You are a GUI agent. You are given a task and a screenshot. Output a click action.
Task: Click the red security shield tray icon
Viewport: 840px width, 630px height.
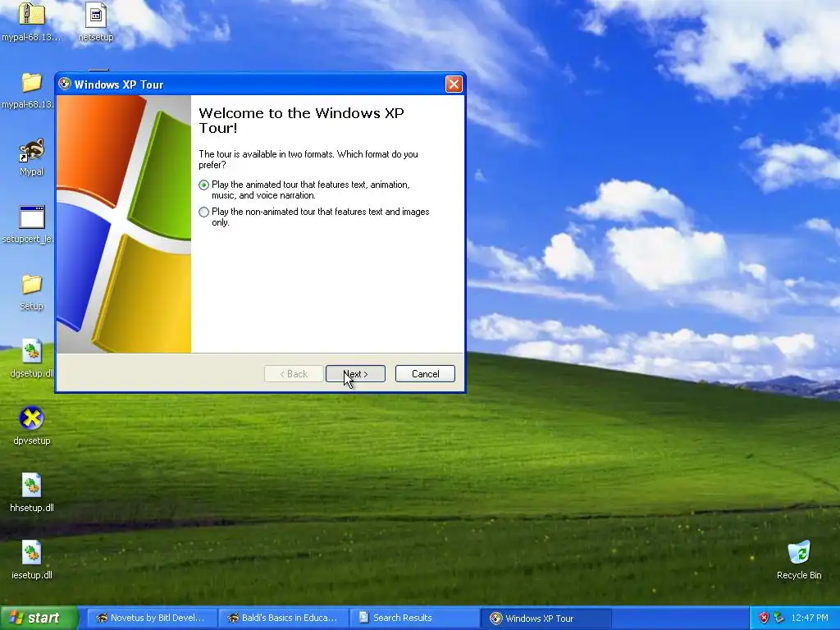[x=764, y=618]
